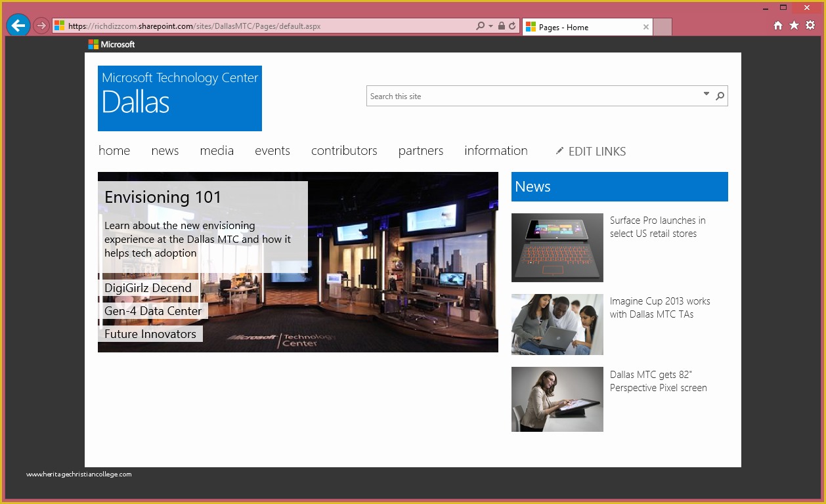826x504 pixels.
Task: Click EDIT LINKS
Action: tap(597, 151)
